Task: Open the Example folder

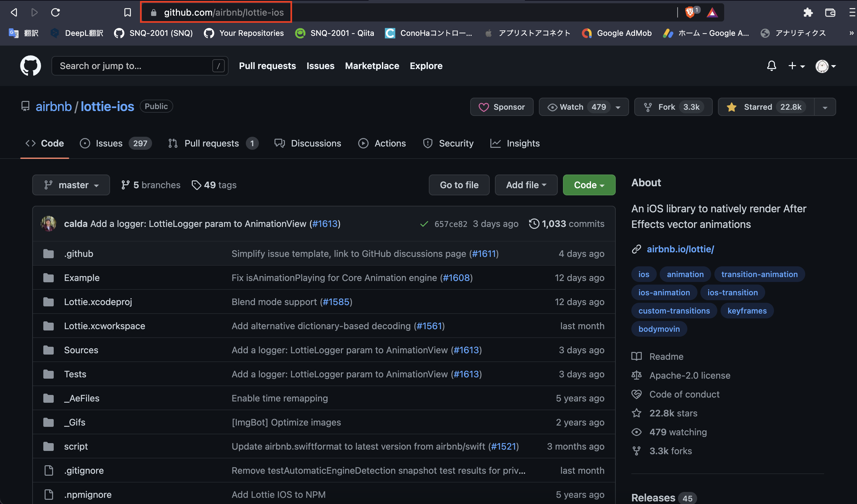Action: (82, 278)
